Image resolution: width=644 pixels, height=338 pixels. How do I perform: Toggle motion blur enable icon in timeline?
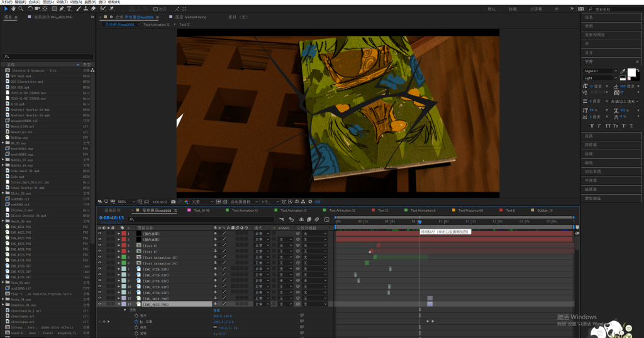pyautogui.click(x=317, y=219)
